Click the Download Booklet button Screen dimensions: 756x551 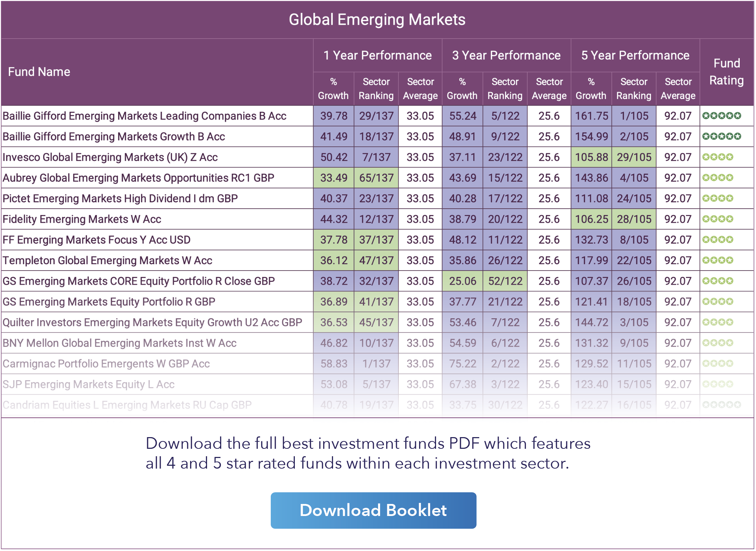point(373,510)
